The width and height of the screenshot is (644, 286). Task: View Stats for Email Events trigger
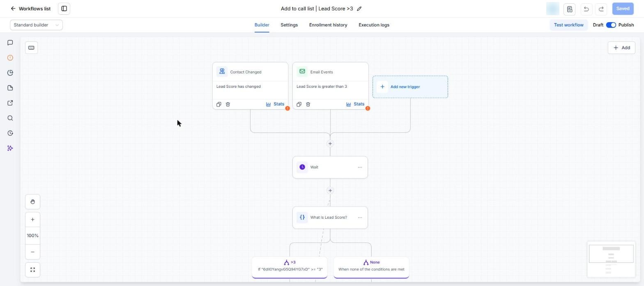tap(355, 104)
